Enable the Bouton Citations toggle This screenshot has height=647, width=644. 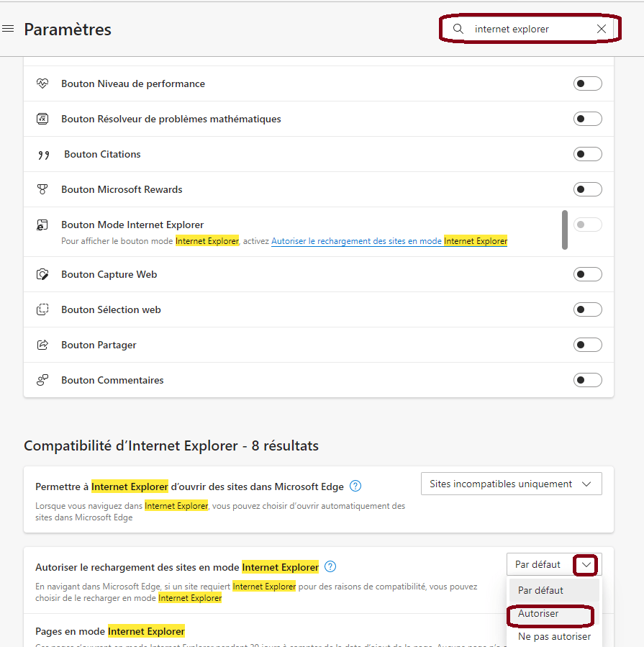(587, 154)
